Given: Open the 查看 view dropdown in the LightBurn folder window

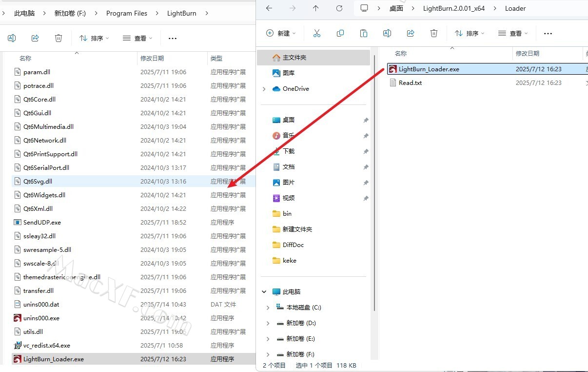Looking at the screenshot, I should click(x=137, y=38).
